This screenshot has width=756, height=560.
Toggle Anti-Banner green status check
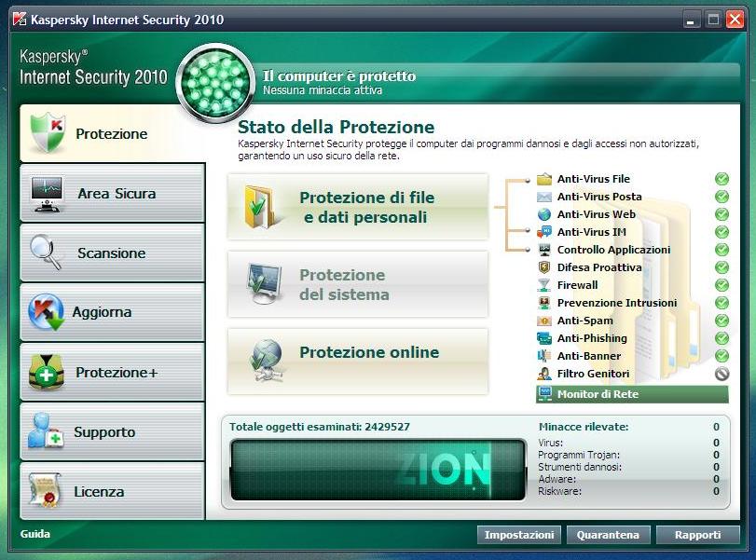pos(722,356)
